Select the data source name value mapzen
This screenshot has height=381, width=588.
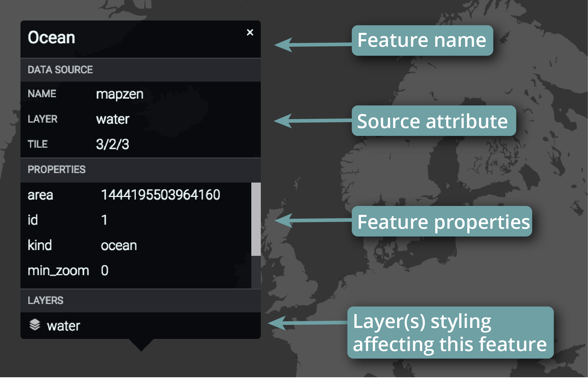120,94
